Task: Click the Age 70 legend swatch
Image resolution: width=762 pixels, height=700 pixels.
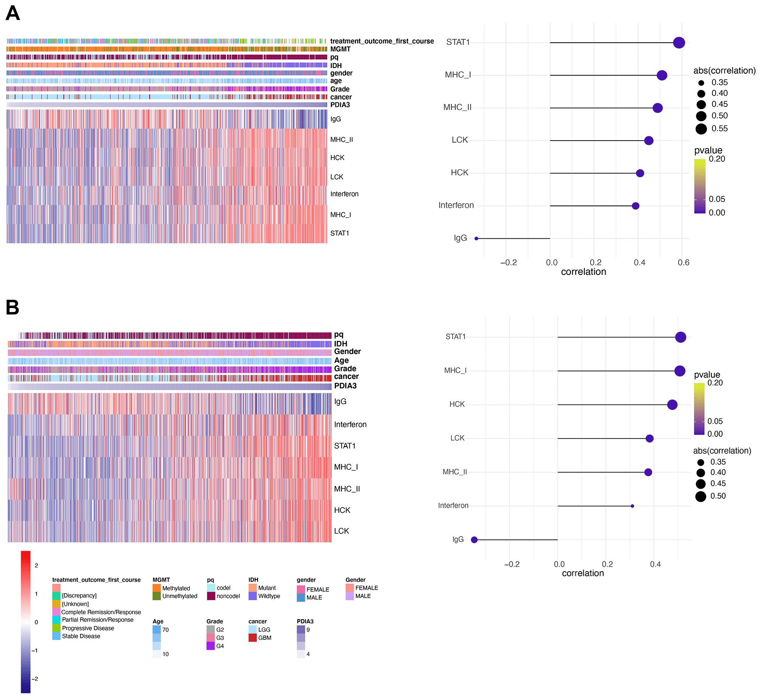Action: [156, 629]
